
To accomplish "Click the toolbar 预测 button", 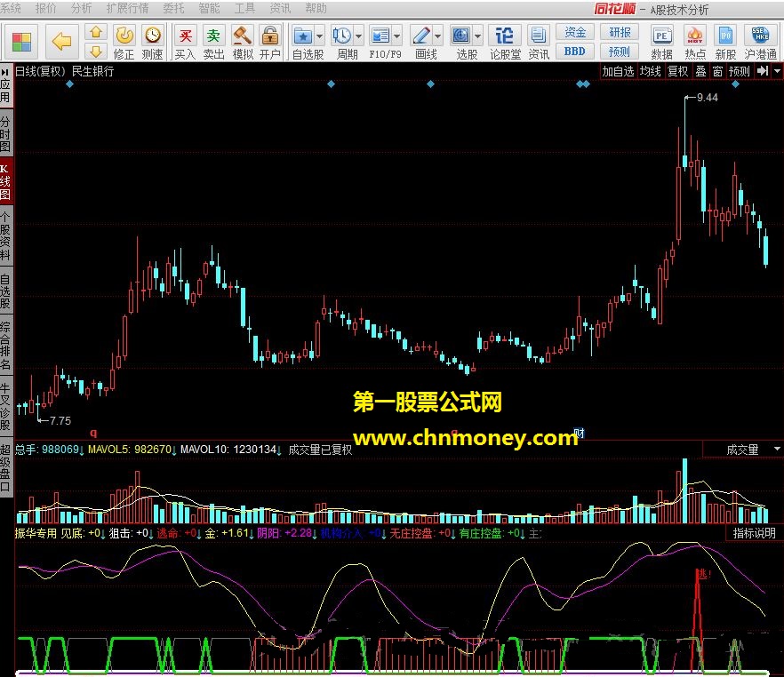I will pos(620,52).
